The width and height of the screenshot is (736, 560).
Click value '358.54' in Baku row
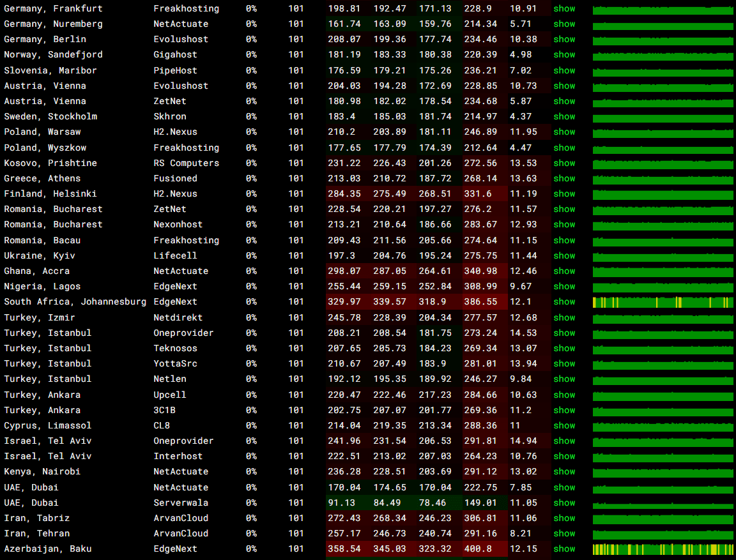pos(344,549)
